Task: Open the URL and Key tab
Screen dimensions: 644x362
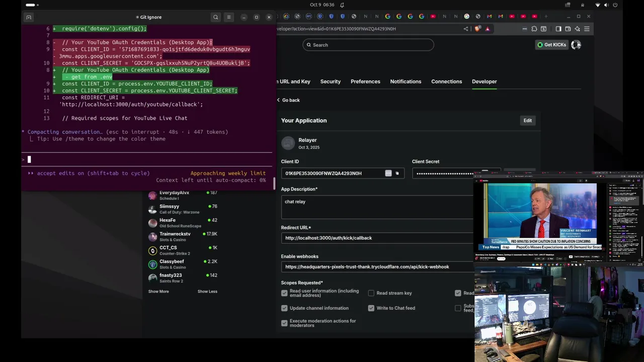Action: click(x=294, y=81)
